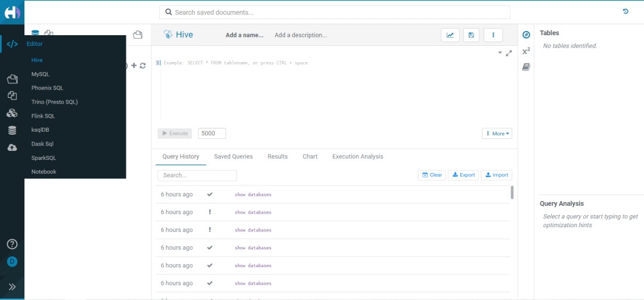Click the small caret above the editor
Image resolution: width=644 pixels, height=300 pixels.
click(500, 53)
